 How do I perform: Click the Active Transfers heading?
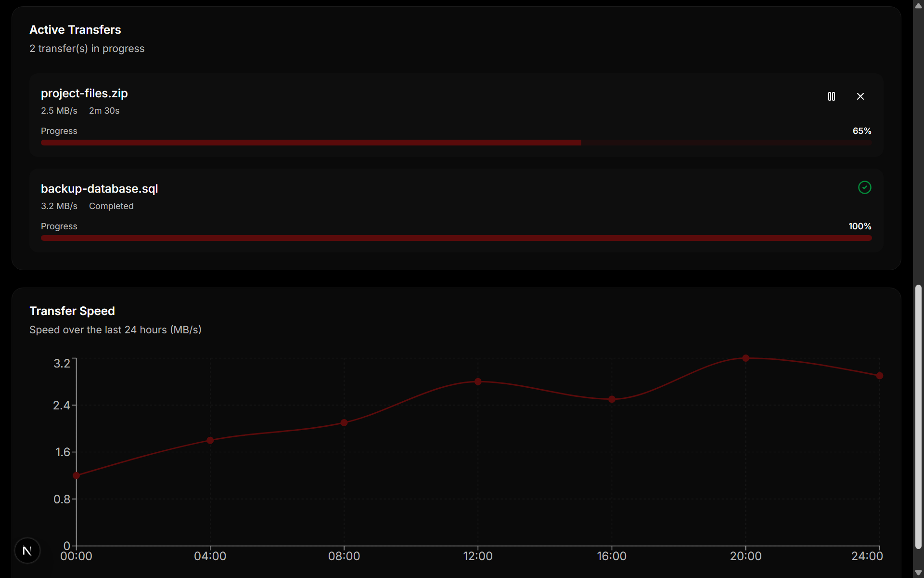pos(75,30)
